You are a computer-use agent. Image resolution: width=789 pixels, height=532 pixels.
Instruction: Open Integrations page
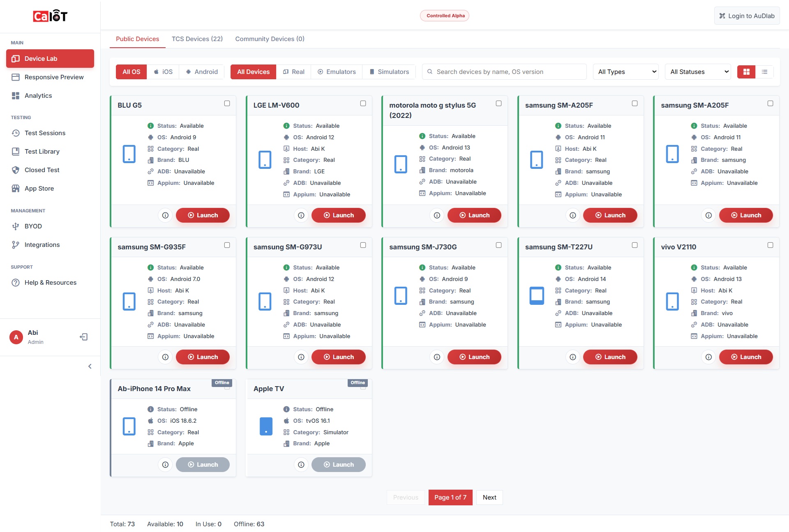(50, 245)
